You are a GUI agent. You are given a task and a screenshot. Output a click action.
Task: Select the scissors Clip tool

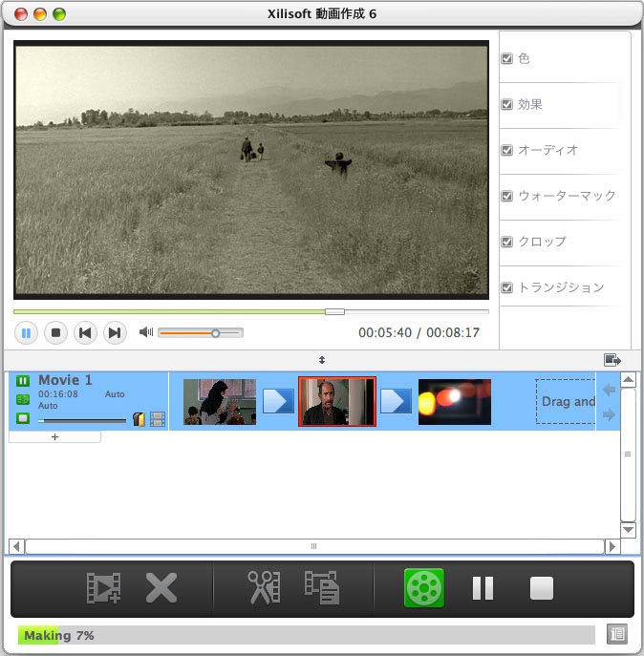pyautogui.click(x=264, y=587)
